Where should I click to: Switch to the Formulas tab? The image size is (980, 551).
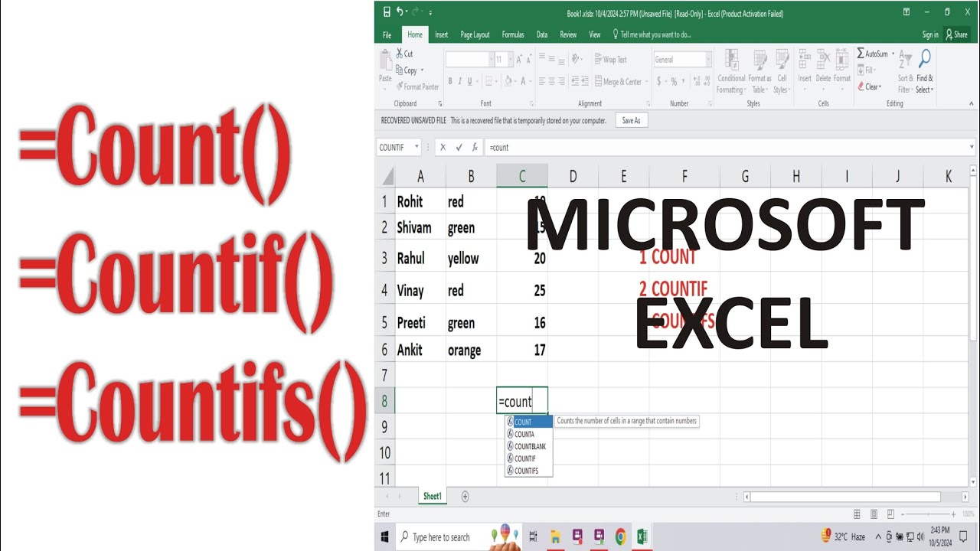[x=513, y=34]
